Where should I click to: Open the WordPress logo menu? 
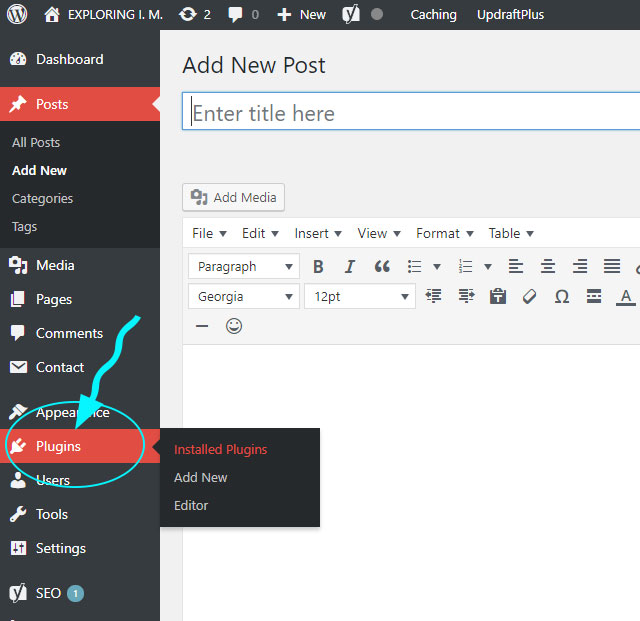[x=17, y=14]
